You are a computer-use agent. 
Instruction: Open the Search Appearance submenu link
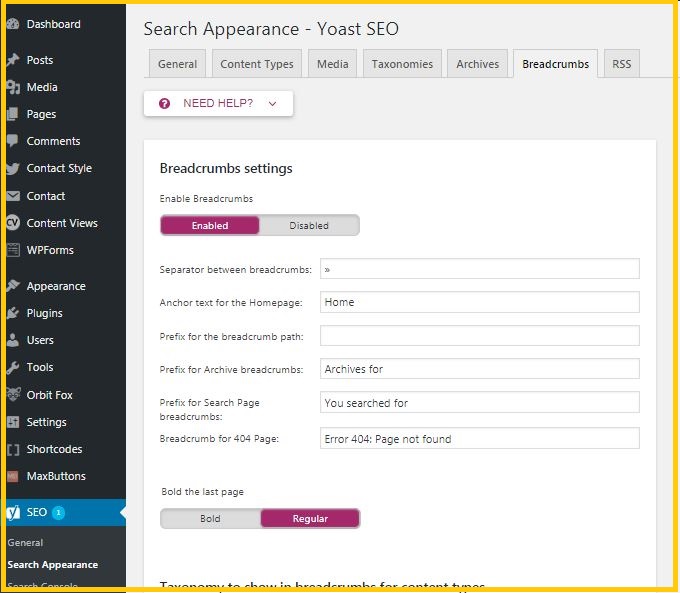click(x=52, y=564)
